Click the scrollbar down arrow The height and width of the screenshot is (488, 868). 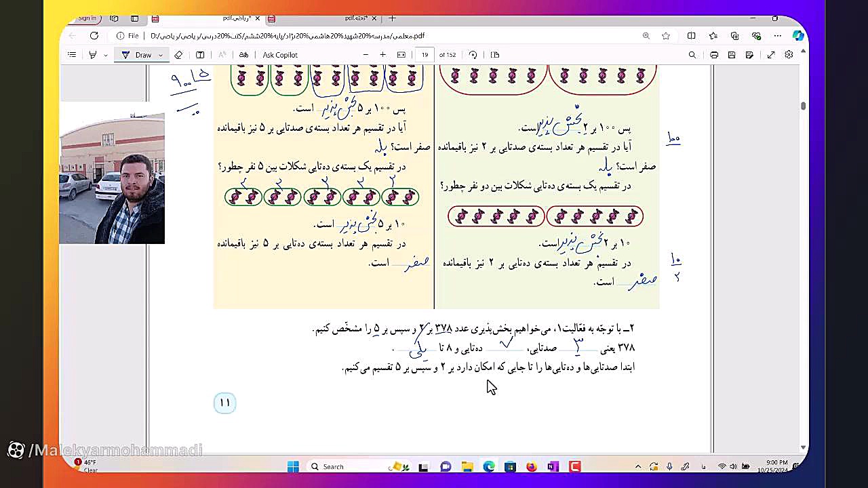click(804, 447)
